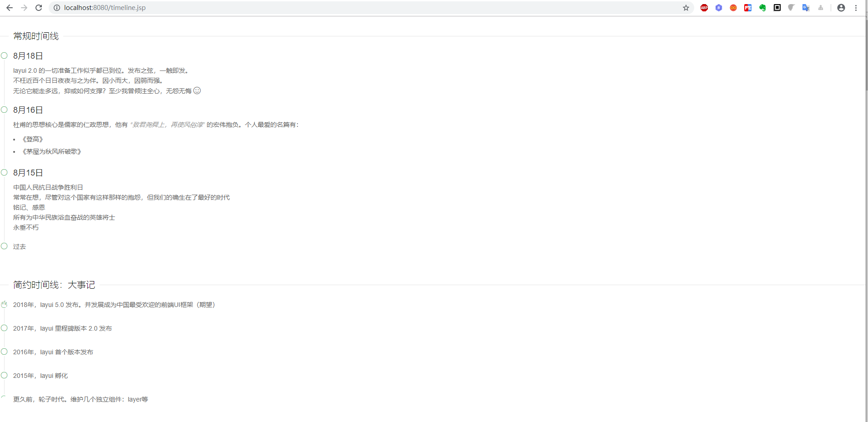Click the 更久前，轮子时代 entry
This screenshot has width=868, height=422.
(81, 399)
